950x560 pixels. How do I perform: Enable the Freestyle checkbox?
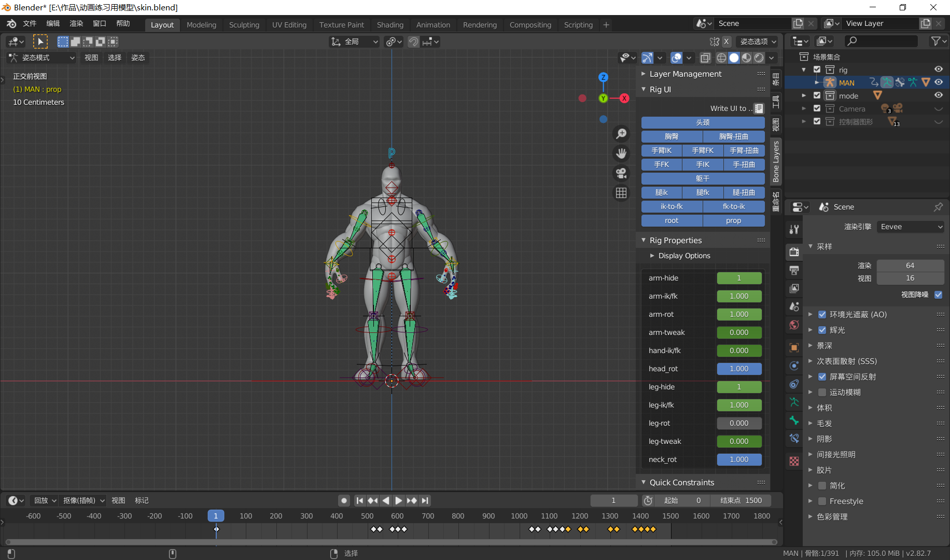click(x=822, y=501)
